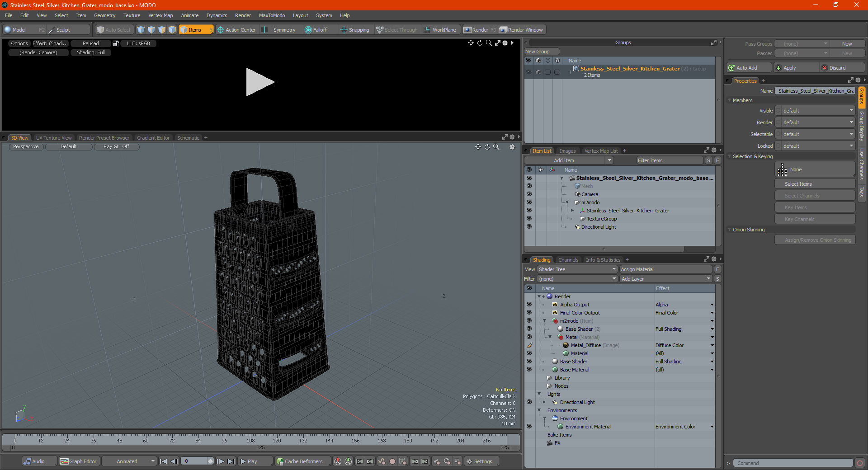This screenshot has height=470, width=868.
Task: Toggle m2modo item eye in Item List
Action: (529, 202)
